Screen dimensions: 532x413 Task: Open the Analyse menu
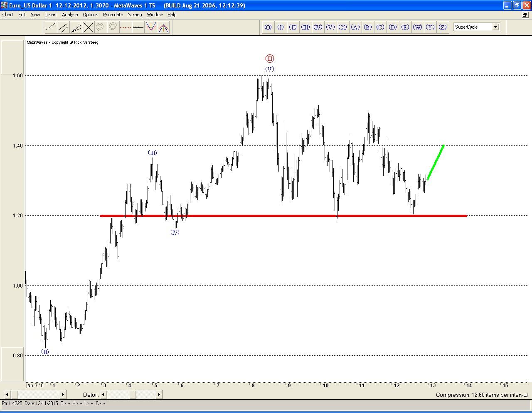coord(70,15)
